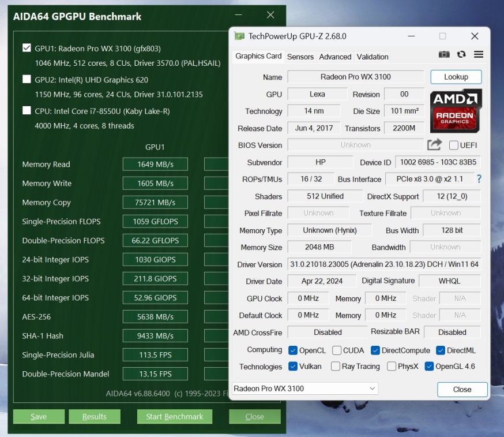This screenshot has width=504, height=437.
Task: Enable the GPU2 Intel UHD Graphics 620 checkbox
Action: coord(27,80)
